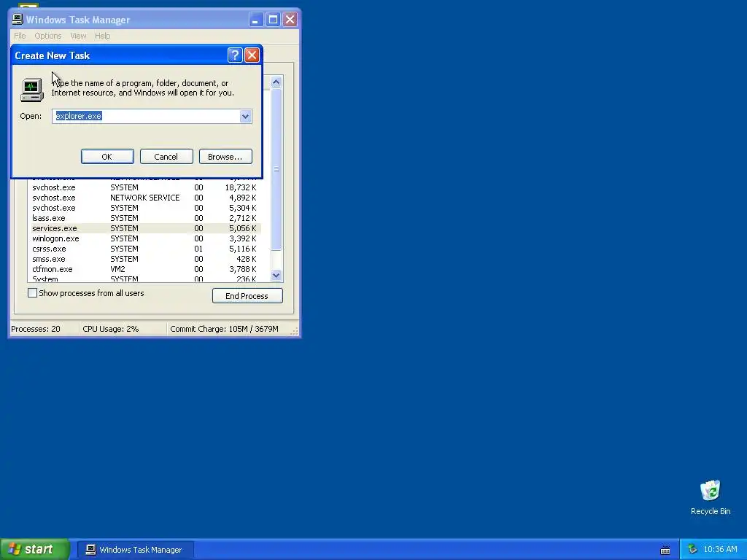747x560 pixels.
Task: Click the CPU Usage: 2% status entry
Action: (x=123, y=329)
